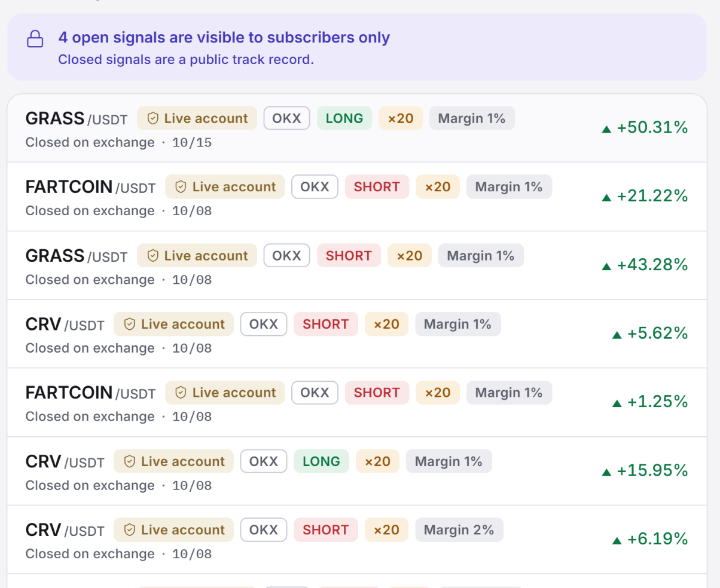Click the +1.25% profit value
The height and width of the screenshot is (588, 720).
(658, 402)
